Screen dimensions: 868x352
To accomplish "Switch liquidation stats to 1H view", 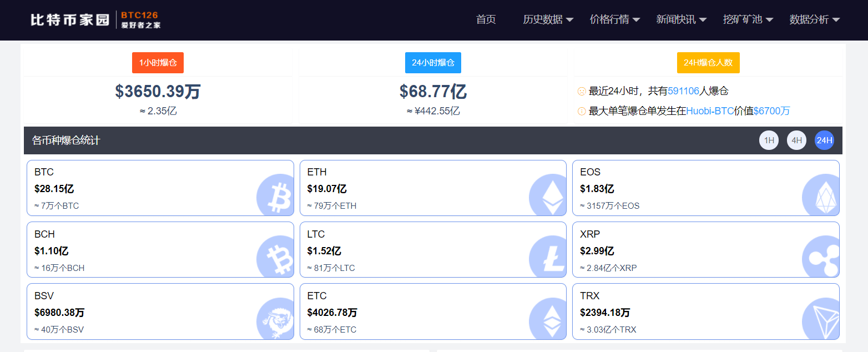I will 769,140.
